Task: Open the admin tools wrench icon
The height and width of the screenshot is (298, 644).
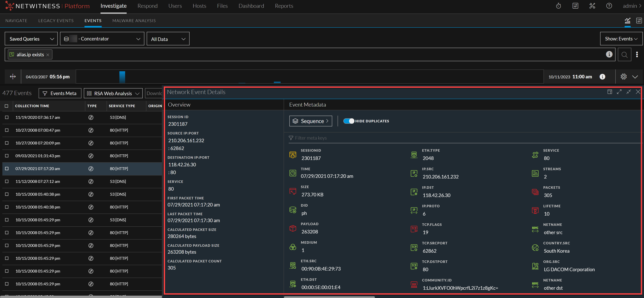Action: tap(592, 6)
